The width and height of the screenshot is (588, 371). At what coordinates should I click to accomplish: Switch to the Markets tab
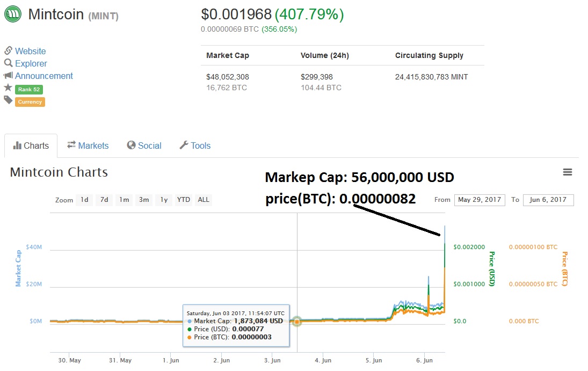[88, 146]
